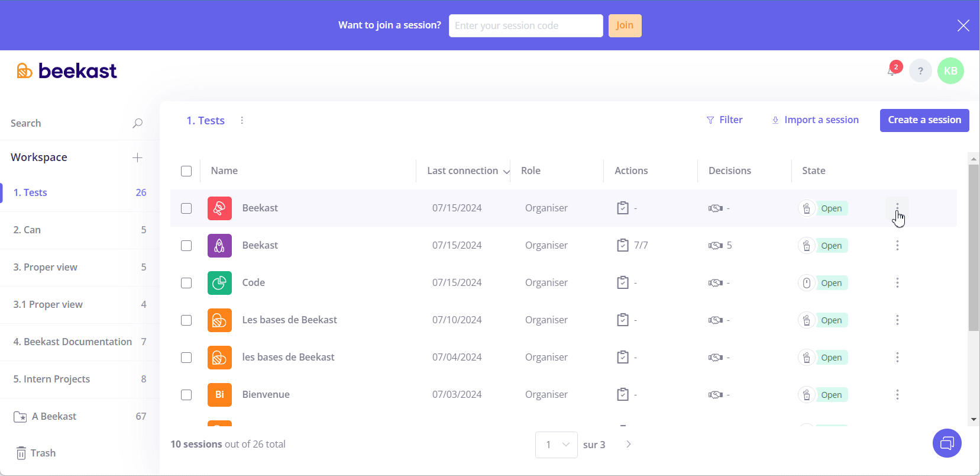Open the 5. Intern Projects workspace
Image resolution: width=980 pixels, height=476 pixels.
point(80,379)
